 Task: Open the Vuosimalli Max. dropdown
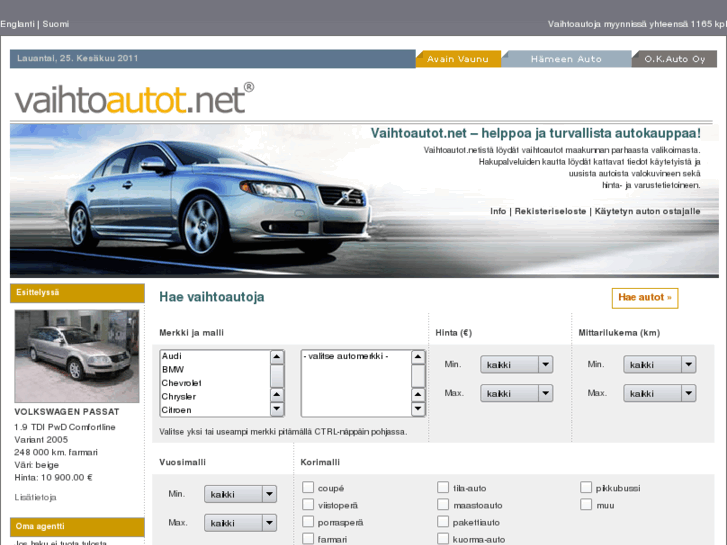click(241, 523)
